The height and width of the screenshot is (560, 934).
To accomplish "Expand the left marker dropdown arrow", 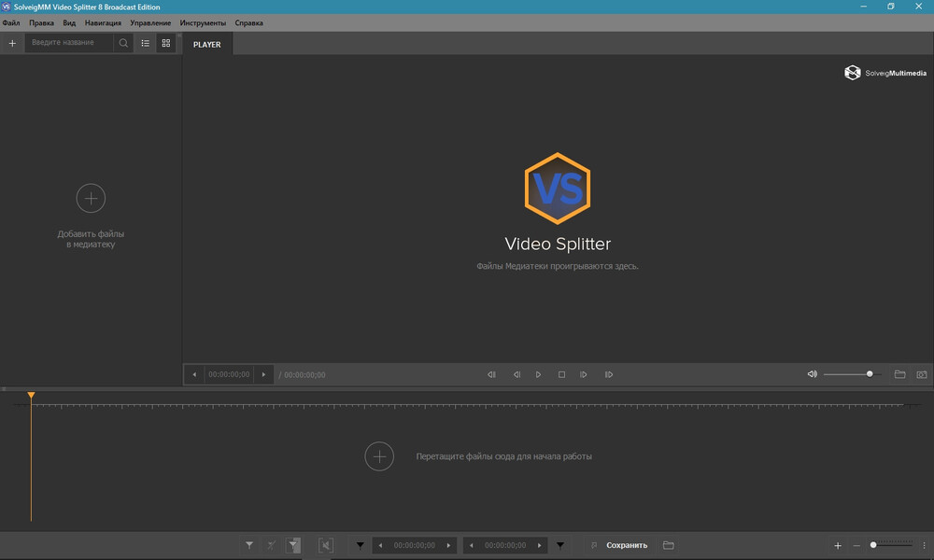I will 361,545.
